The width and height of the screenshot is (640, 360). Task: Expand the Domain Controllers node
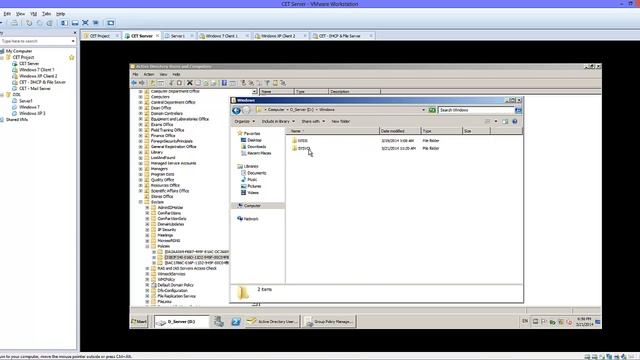tap(140, 113)
